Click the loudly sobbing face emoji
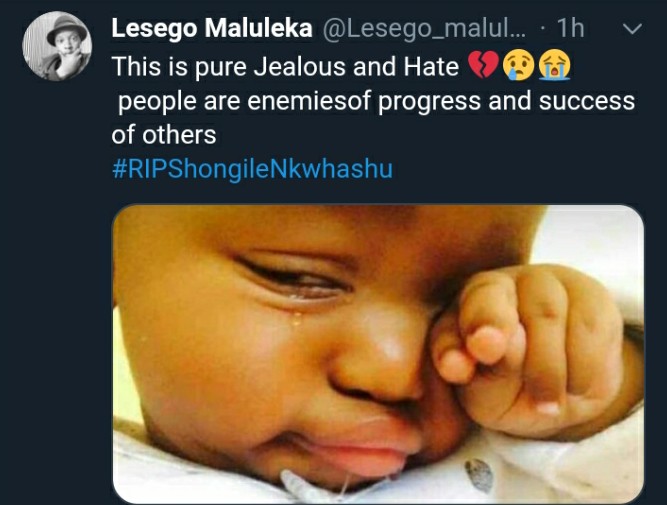 554,66
